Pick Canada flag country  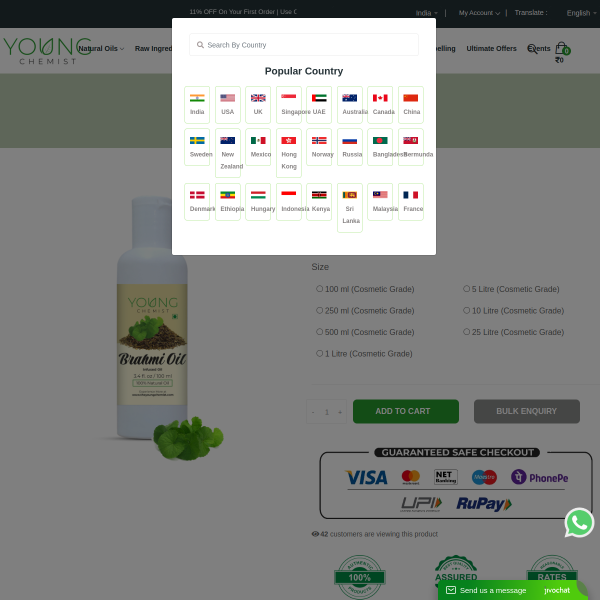pyautogui.click(x=380, y=104)
